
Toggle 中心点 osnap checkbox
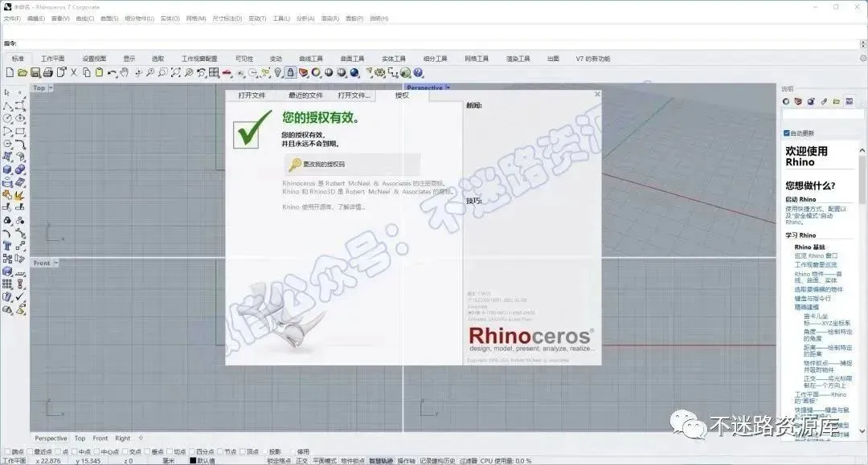click(97, 451)
